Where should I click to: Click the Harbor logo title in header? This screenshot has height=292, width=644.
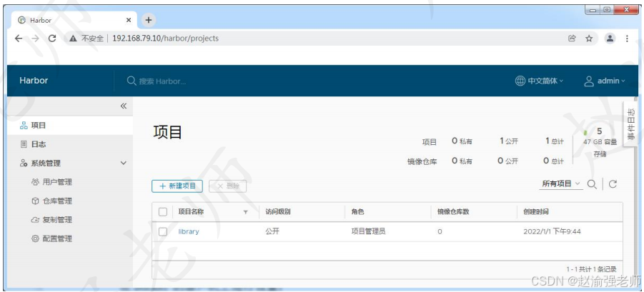click(34, 81)
